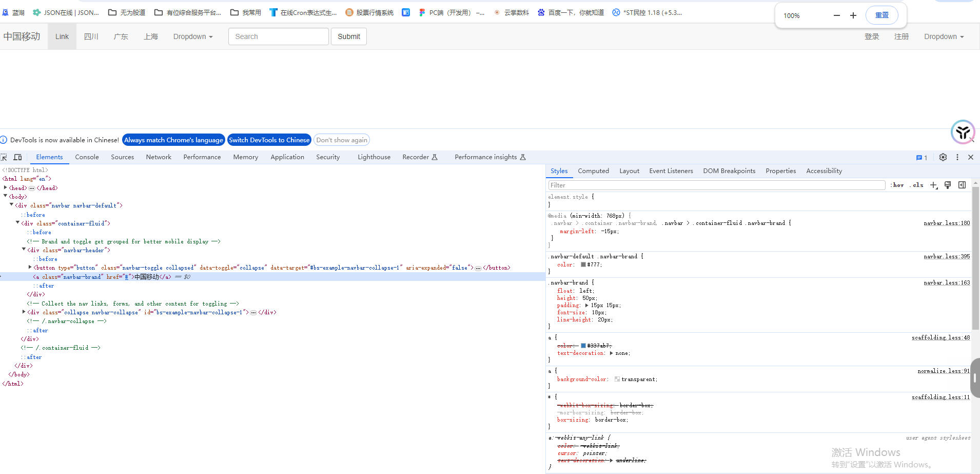The width and height of the screenshot is (980, 474).
Task: Open the #337ab7 color swatch picker
Action: [x=583, y=346]
